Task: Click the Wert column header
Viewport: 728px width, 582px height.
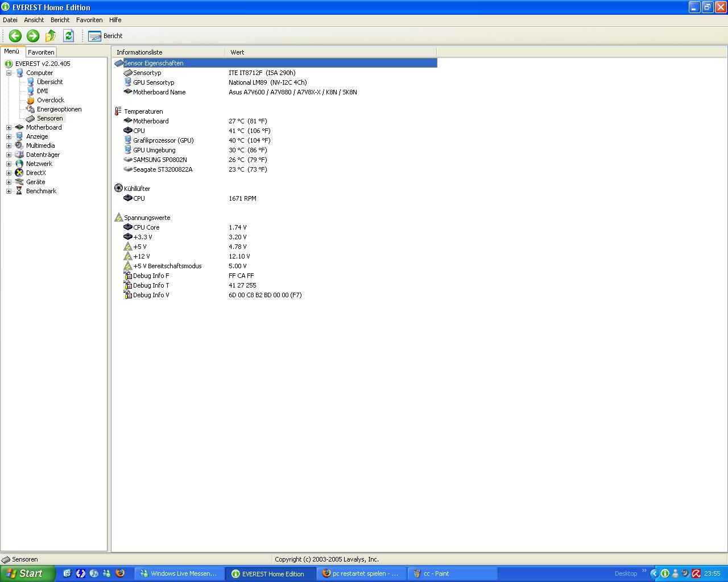Action: point(331,52)
